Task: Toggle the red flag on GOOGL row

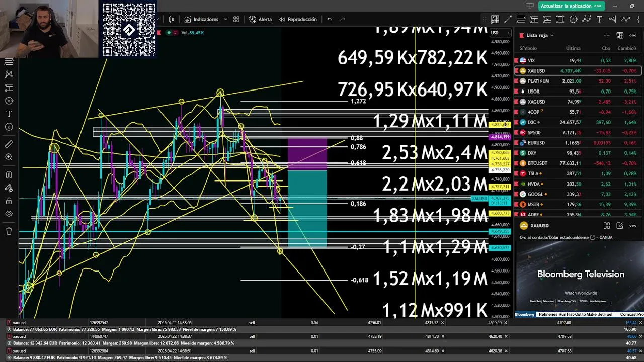Action: [516, 194]
